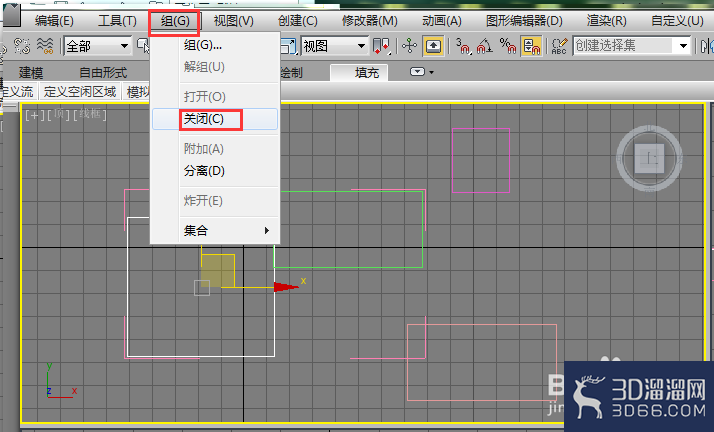714x432 pixels.
Task: Click the 组(G) menu
Action: (175, 21)
